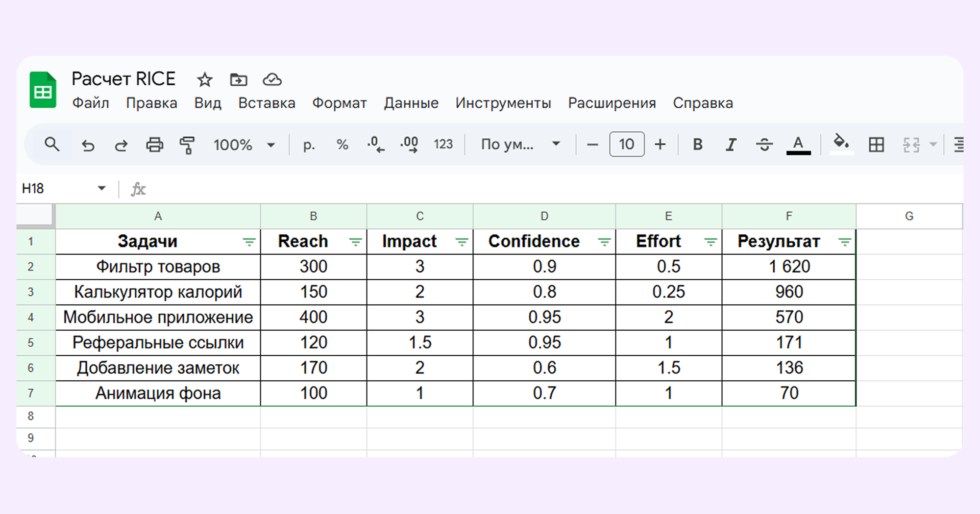Open the Данные menu
The width and height of the screenshot is (980, 514).
click(411, 103)
